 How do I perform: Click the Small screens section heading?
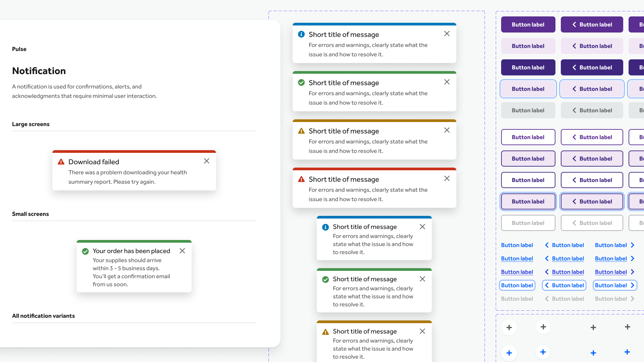click(x=31, y=214)
